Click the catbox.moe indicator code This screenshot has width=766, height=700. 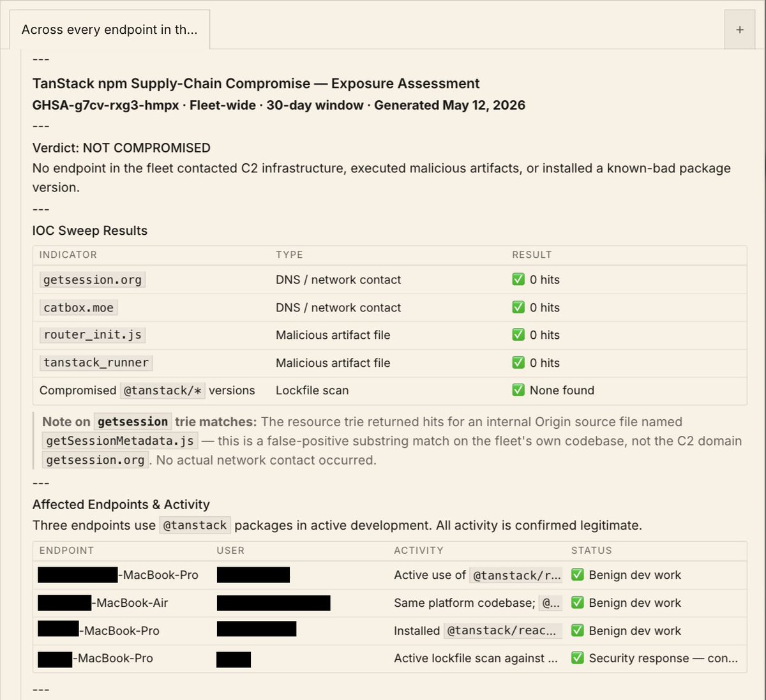tap(79, 308)
